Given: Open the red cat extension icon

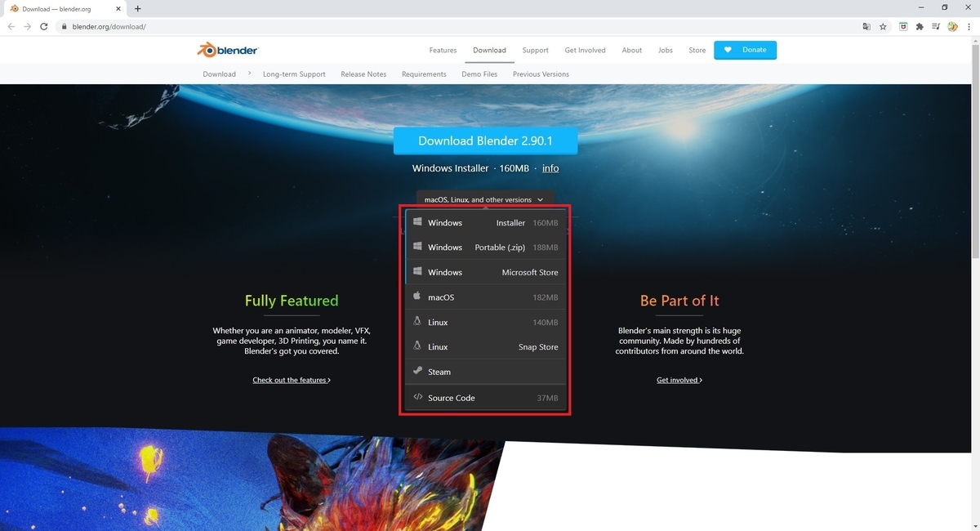Looking at the screenshot, I should click(903, 26).
